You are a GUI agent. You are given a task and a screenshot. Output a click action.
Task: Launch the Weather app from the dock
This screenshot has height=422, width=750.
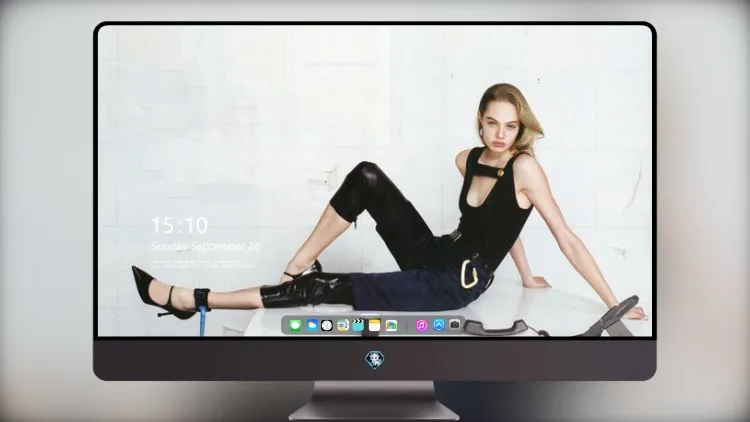(x=311, y=325)
